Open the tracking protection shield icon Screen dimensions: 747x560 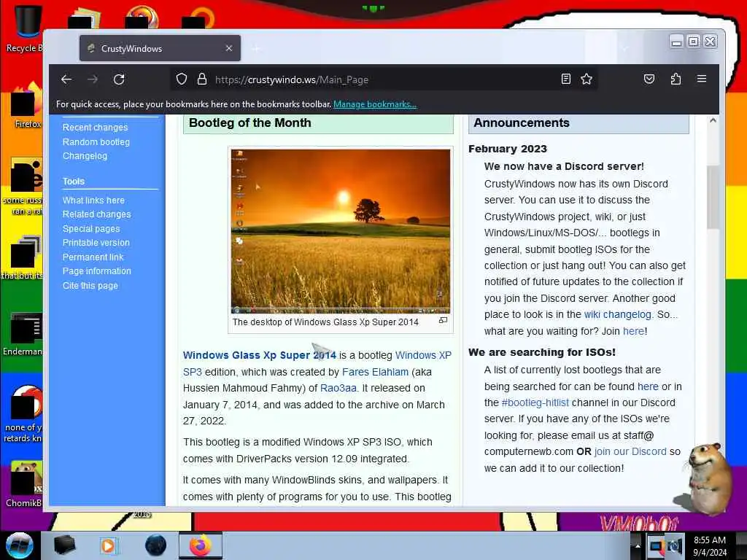click(x=182, y=79)
